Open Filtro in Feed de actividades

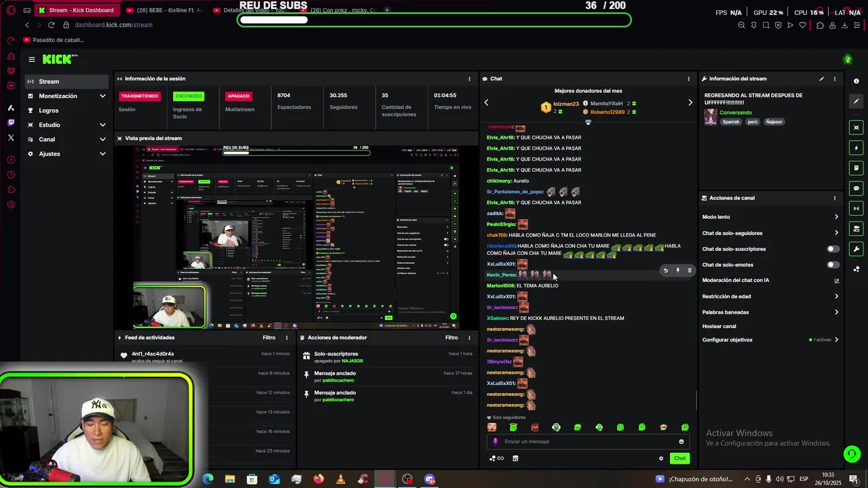[269, 338]
